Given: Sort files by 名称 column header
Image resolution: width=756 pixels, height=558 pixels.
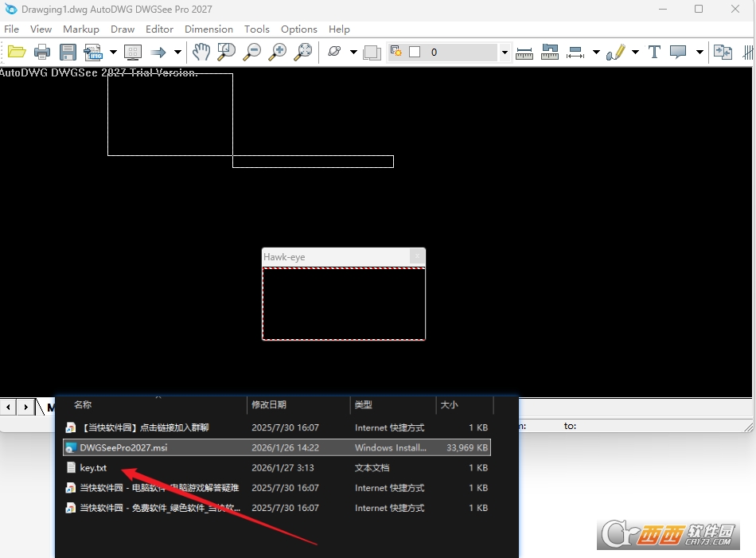Looking at the screenshot, I should click(x=83, y=404).
